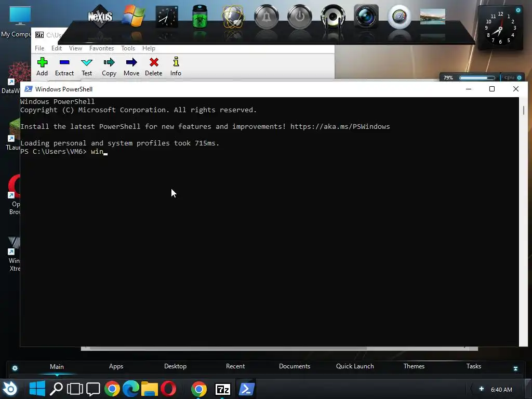Open the Windows flag icon in dock

(134, 16)
